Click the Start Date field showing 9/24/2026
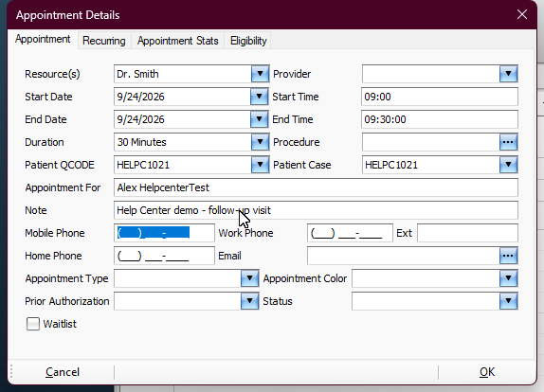This screenshot has height=392, width=544. click(x=182, y=97)
